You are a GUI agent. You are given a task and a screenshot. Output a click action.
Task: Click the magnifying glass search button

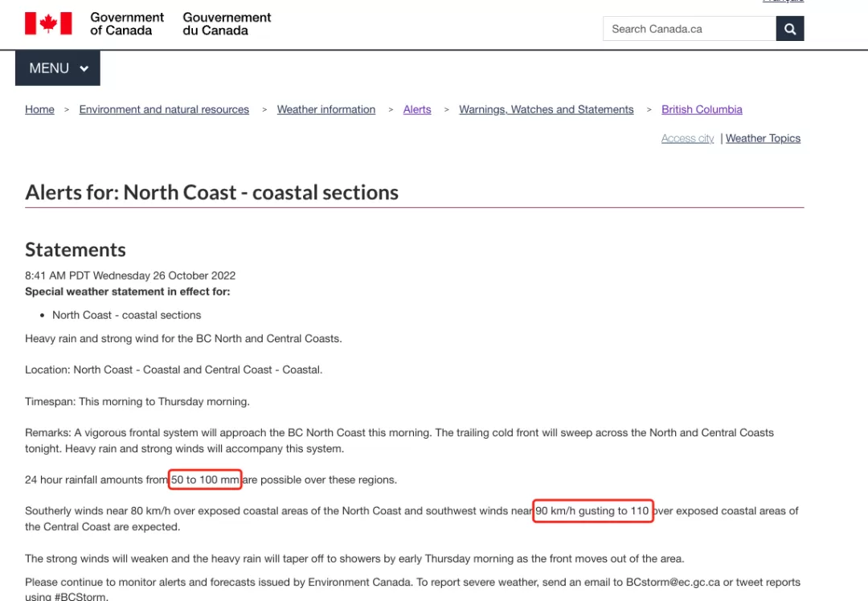(790, 29)
